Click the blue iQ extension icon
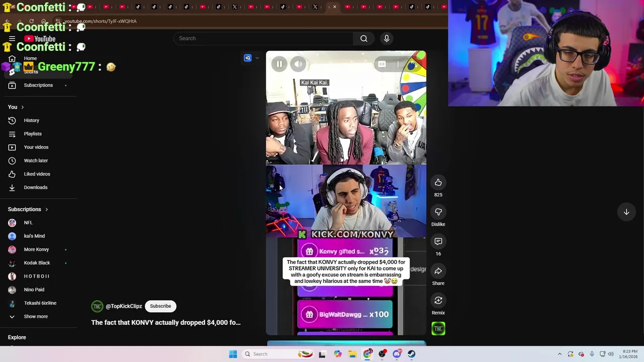This screenshot has width=644, height=362. pyautogui.click(x=248, y=58)
